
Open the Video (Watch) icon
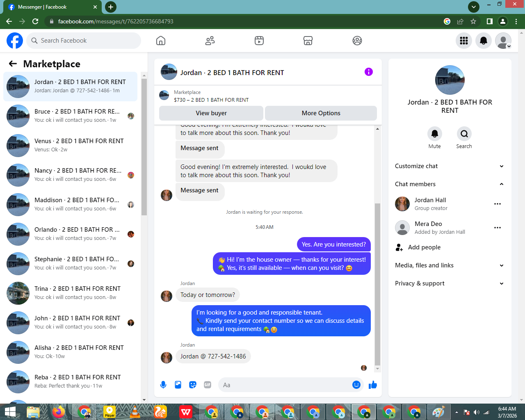pos(259,41)
